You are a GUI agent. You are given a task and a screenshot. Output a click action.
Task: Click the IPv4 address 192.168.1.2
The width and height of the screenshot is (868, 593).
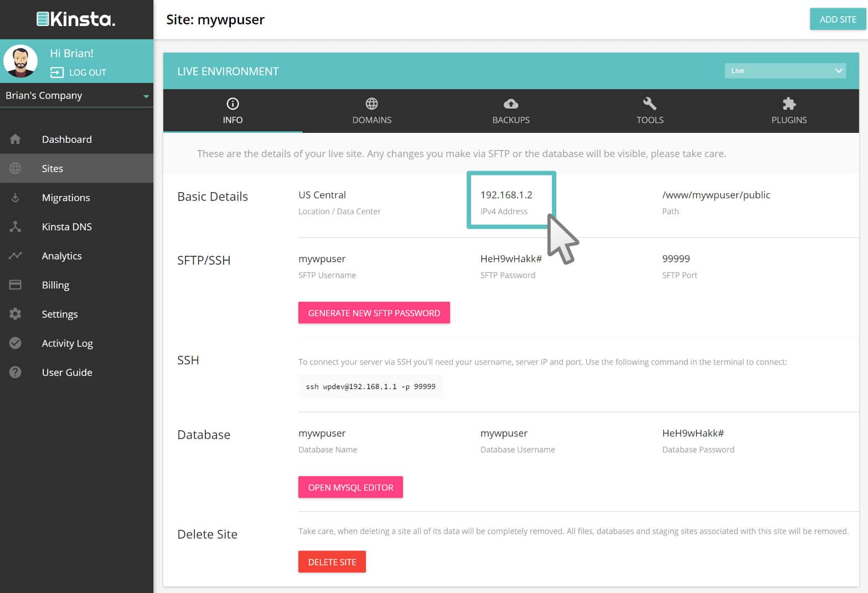click(x=507, y=195)
